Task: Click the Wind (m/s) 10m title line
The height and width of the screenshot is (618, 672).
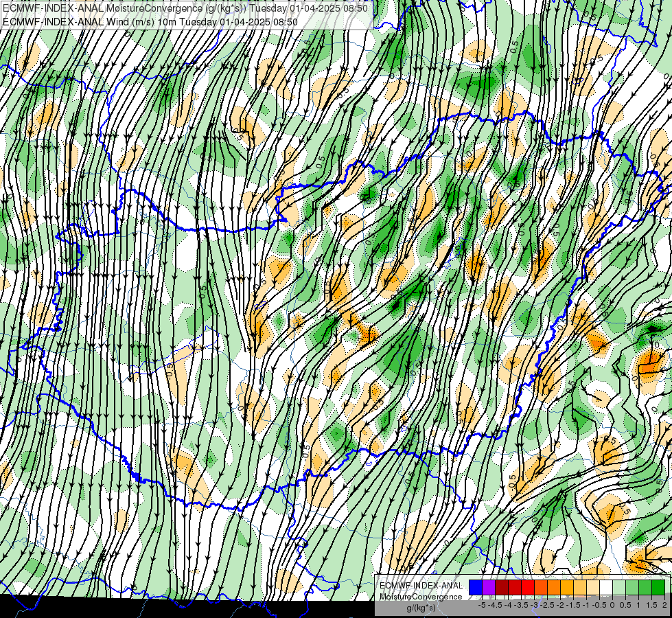Action: (150, 21)
